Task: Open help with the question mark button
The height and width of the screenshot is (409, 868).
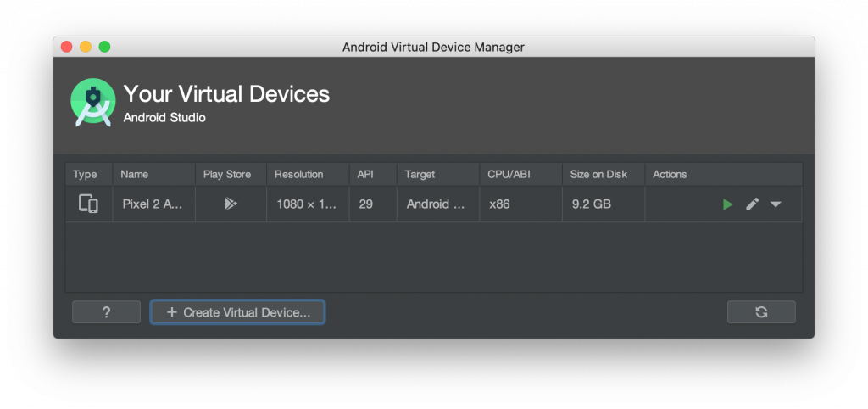Action: pyautogui.click(x=106, y=312)
